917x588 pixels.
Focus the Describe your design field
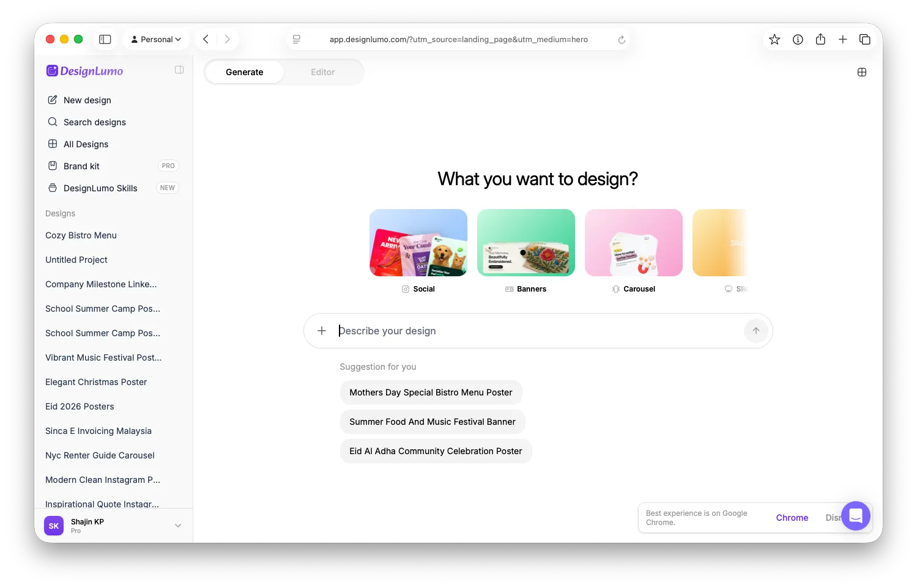(538, 331)
